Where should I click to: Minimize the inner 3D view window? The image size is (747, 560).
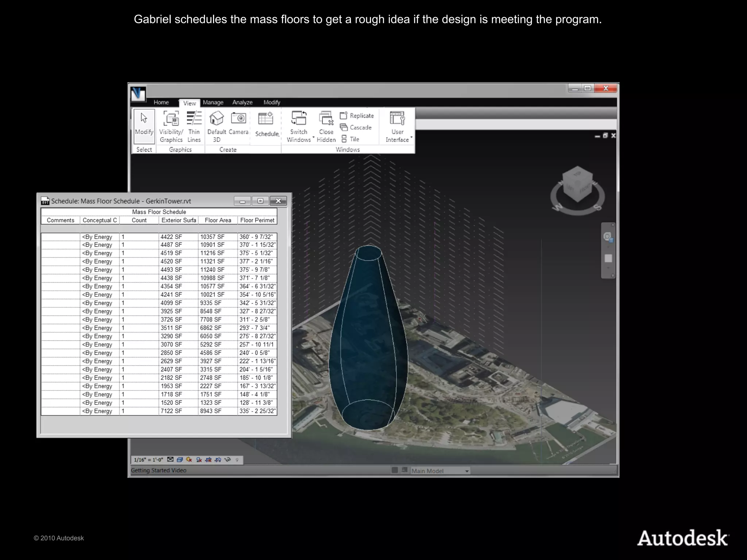coord(597,136)
